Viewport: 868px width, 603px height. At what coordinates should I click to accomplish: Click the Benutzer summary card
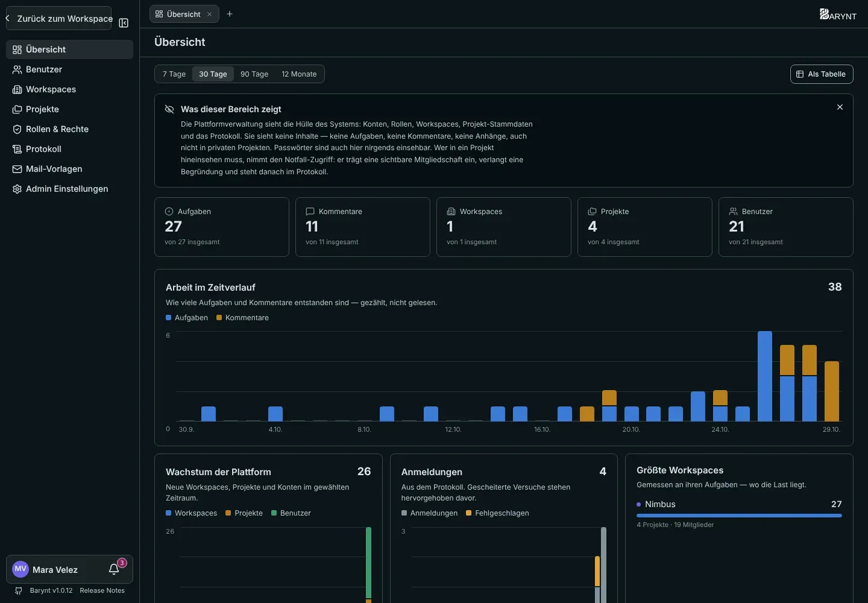coord(786,227)
